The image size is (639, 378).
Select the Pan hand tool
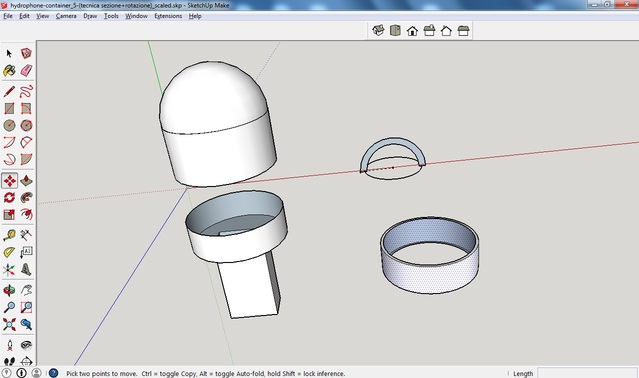(x=26, y=290)
